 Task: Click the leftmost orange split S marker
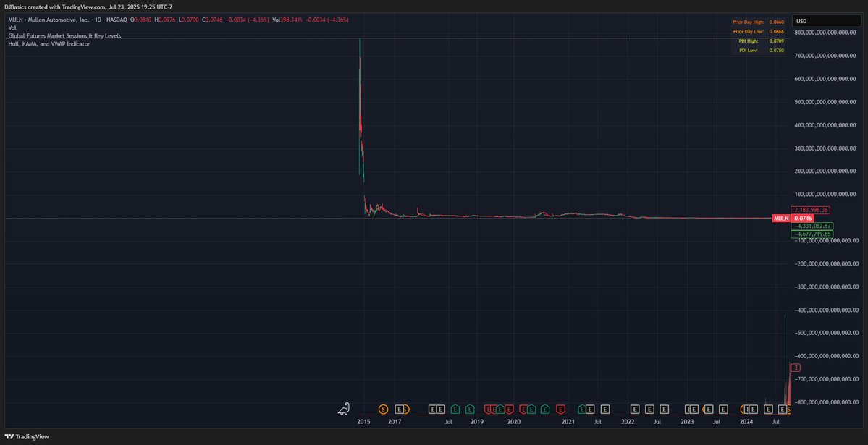coord(383,409)
